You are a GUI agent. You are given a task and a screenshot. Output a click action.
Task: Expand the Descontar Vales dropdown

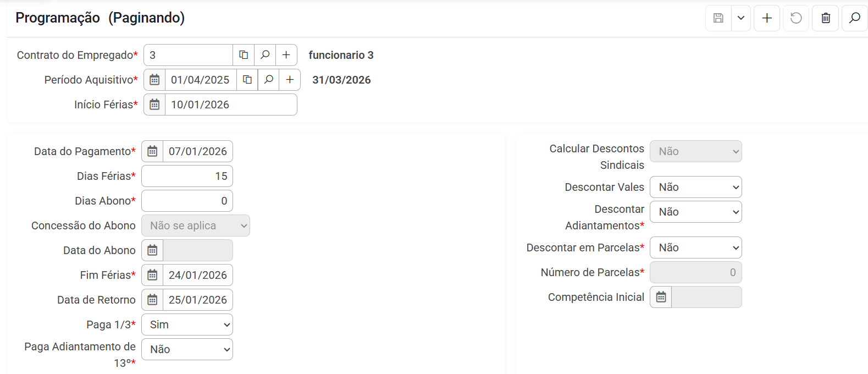pos(695,187)
